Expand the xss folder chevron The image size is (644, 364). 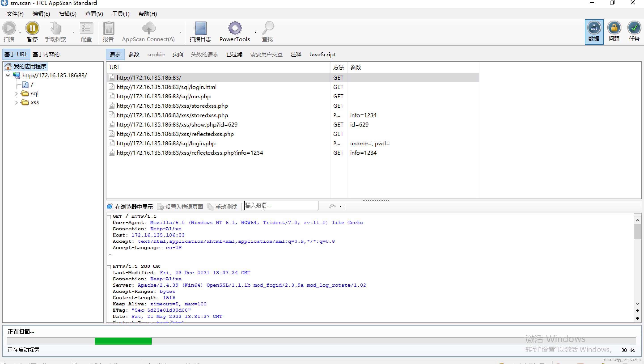pyautogui.click(x=16, y=103)
